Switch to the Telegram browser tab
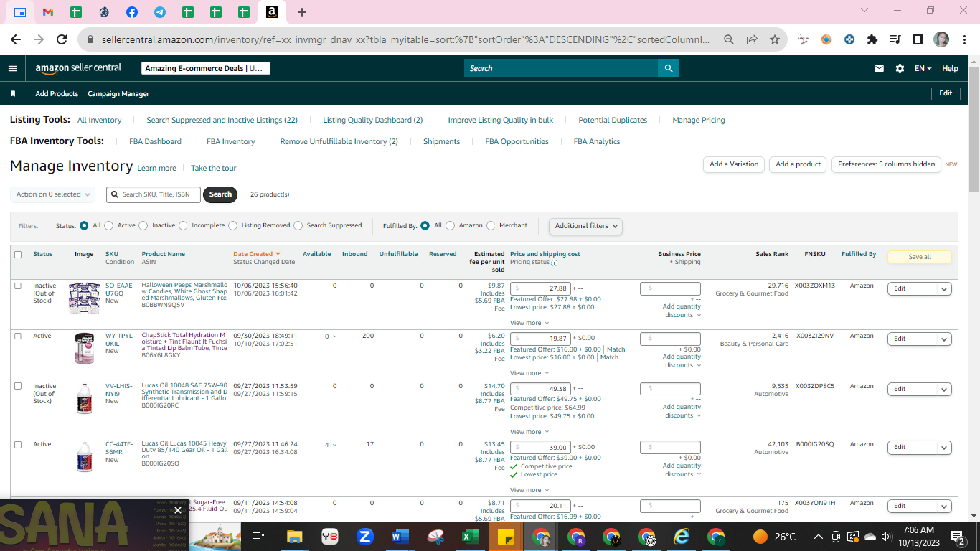Viewport: 980px width, 551px height. [x=160, y=12]
